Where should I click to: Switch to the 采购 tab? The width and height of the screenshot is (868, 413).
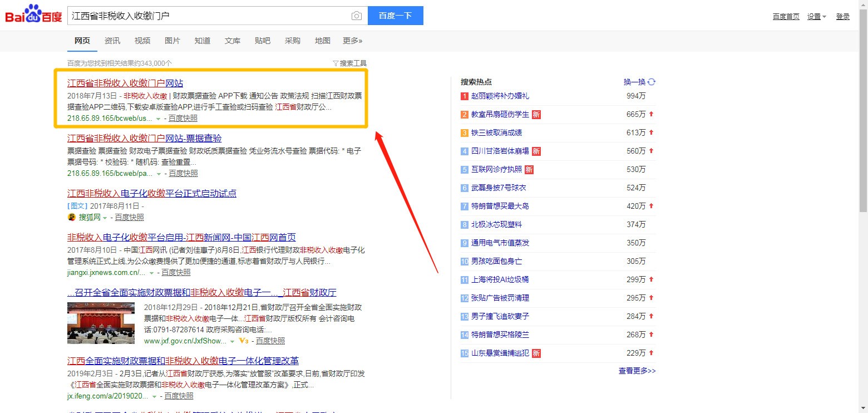pyautogui.click(x=293, y=41)
